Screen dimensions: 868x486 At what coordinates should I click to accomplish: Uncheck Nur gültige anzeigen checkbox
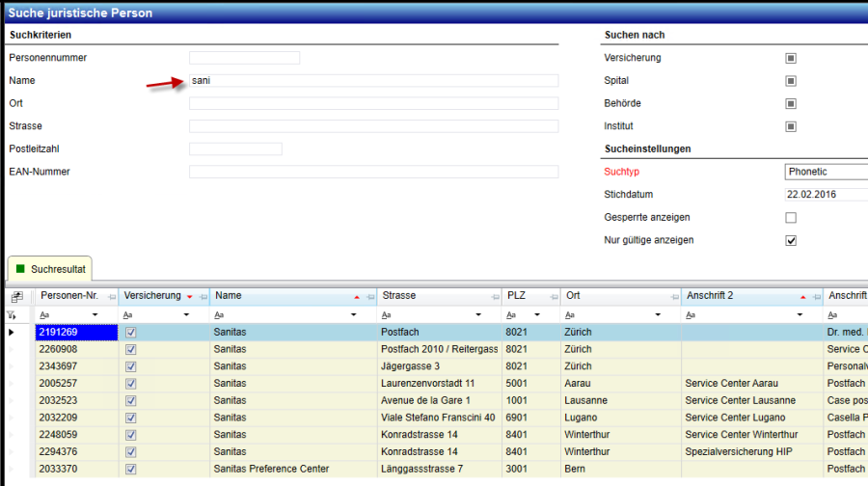pyautogui.click(x=791, y=240)
